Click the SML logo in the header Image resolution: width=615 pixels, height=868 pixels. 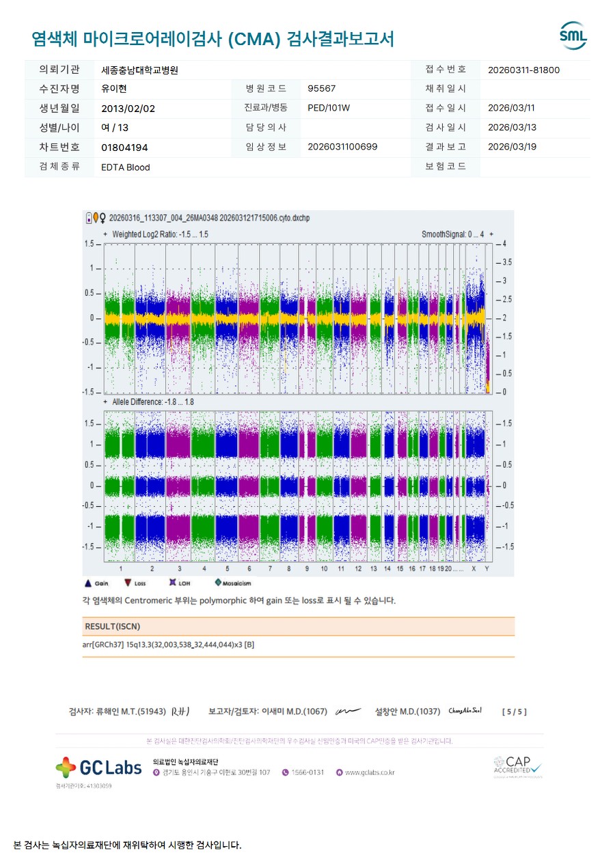click(573, 36)
